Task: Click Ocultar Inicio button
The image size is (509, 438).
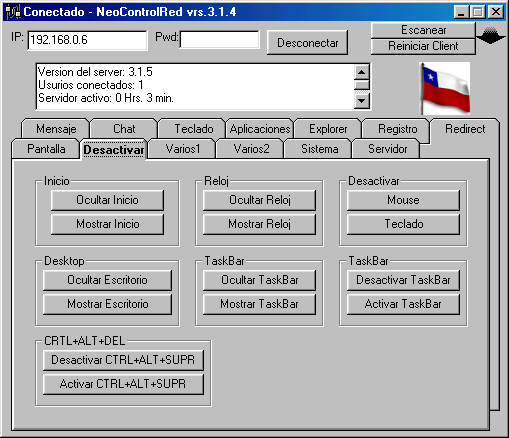Action: [x=107, y=200]
